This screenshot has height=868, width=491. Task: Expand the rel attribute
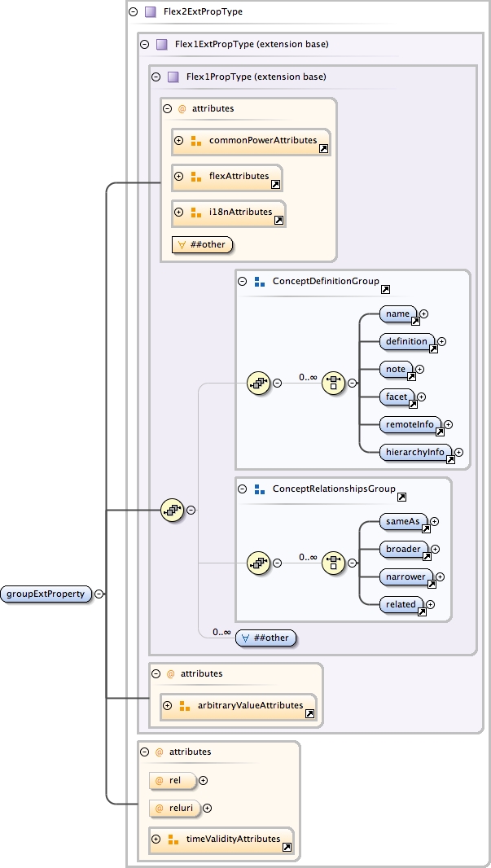[x=204, y=780]
